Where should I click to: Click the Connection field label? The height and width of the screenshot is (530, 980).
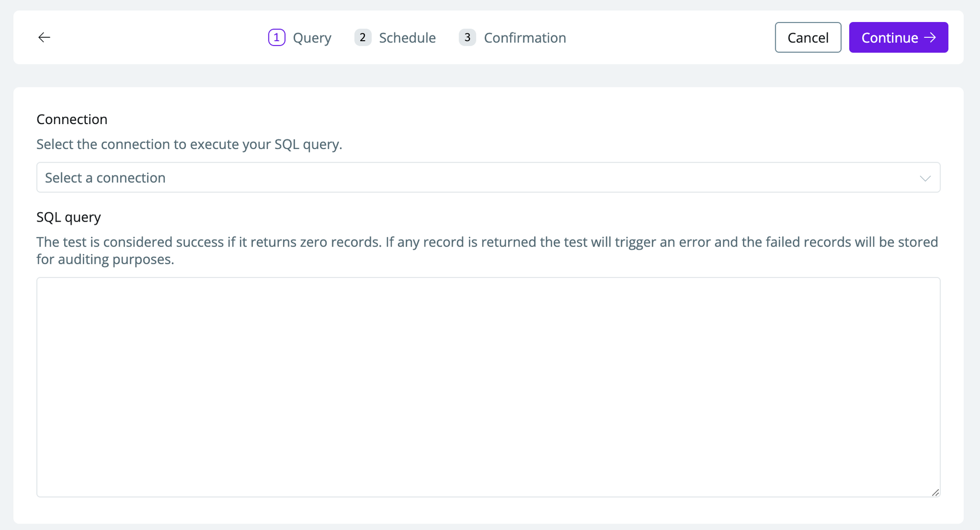[x=72, y=119]
